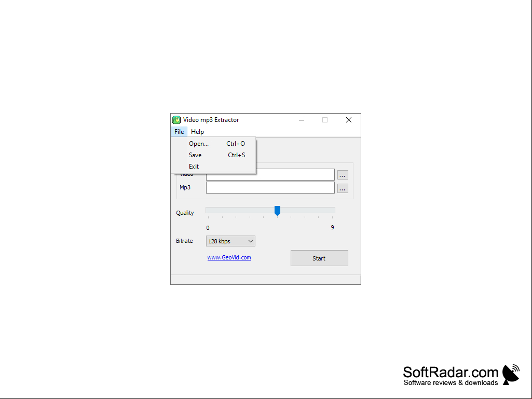Browse for the source video file
Viewport: 532px width, 399px height.
343,175
